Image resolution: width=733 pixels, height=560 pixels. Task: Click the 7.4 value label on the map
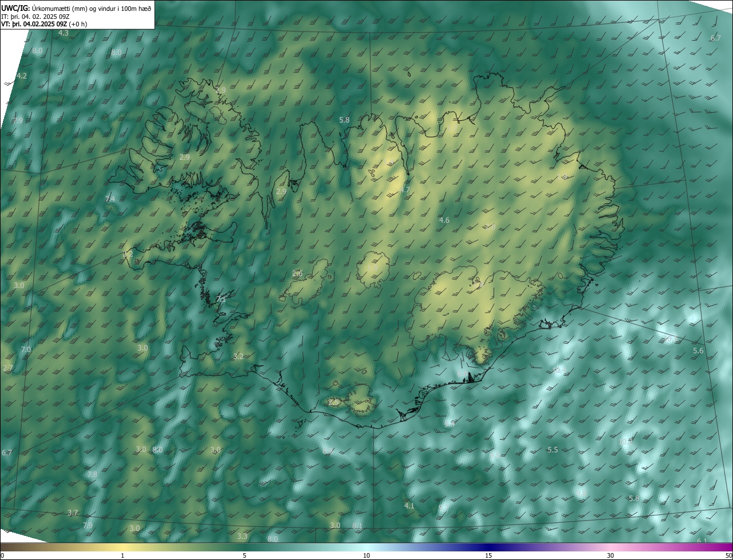coord(110,199)
